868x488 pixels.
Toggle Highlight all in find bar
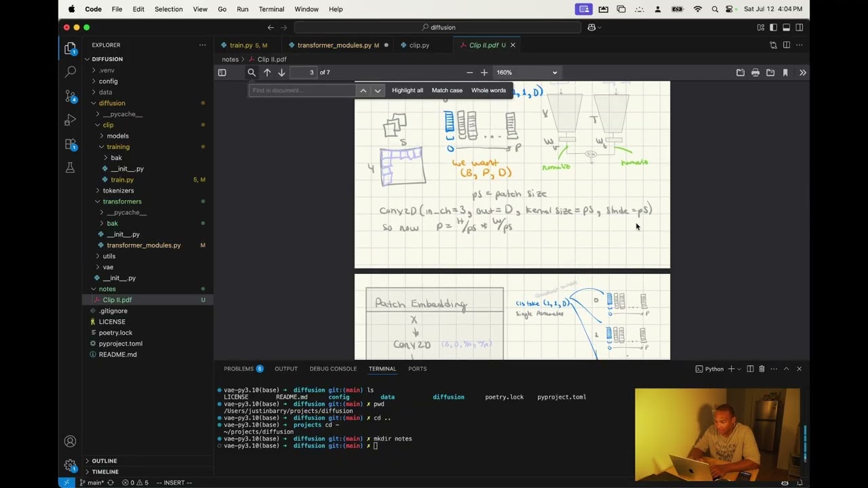408,90
